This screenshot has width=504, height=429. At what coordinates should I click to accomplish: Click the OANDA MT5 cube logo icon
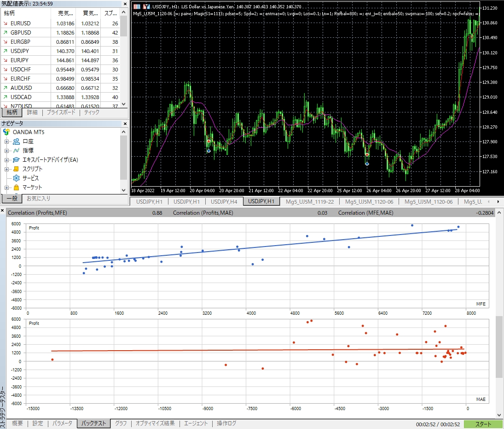click(x=6, y=132)
